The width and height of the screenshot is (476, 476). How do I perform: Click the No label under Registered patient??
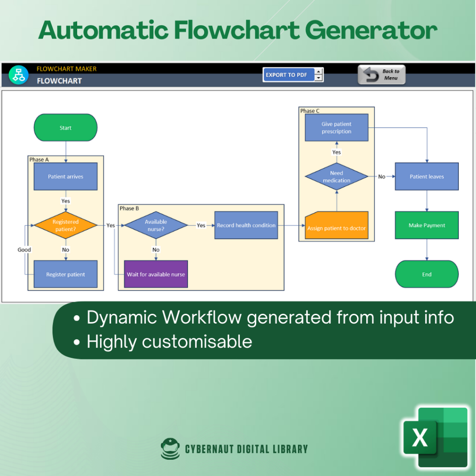tap(66, 250)
